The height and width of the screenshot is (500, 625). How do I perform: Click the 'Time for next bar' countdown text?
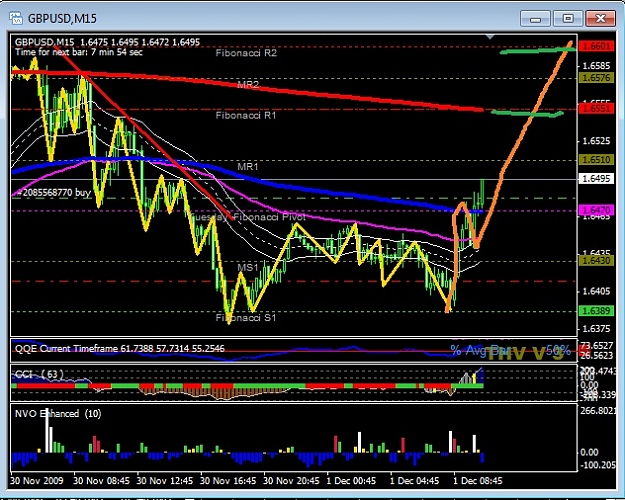[x=79, y=52]
